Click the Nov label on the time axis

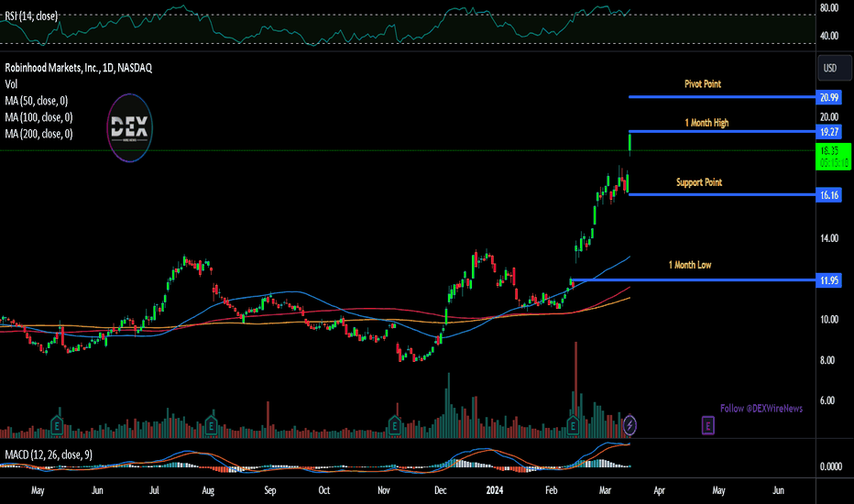pyautogui.click(x=383, y=490)
